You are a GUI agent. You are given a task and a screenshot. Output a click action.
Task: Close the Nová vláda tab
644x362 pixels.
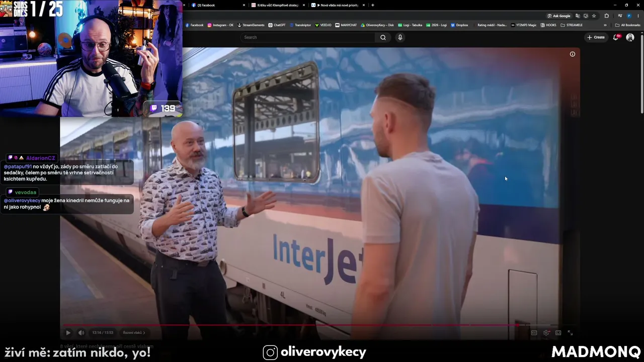coord(363,5)
